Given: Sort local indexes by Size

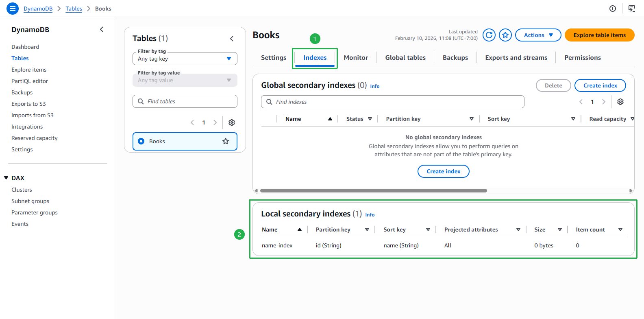Looking at the screenshot, I should [560, 229].
